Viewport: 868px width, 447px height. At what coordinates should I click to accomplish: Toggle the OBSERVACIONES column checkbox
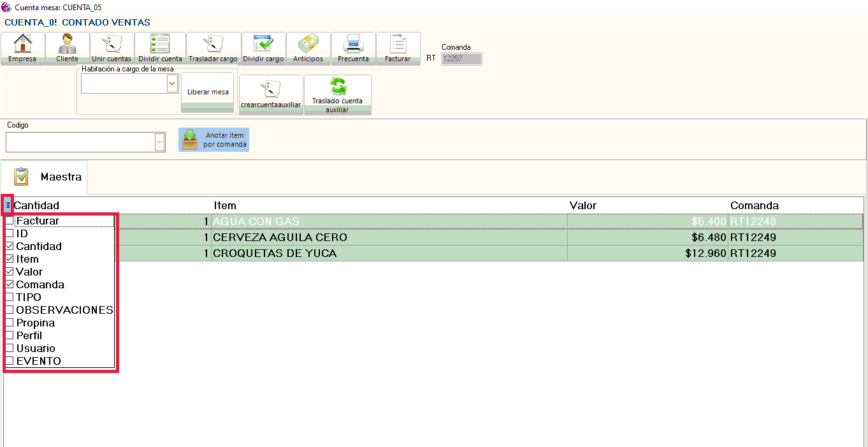[10, 310]
